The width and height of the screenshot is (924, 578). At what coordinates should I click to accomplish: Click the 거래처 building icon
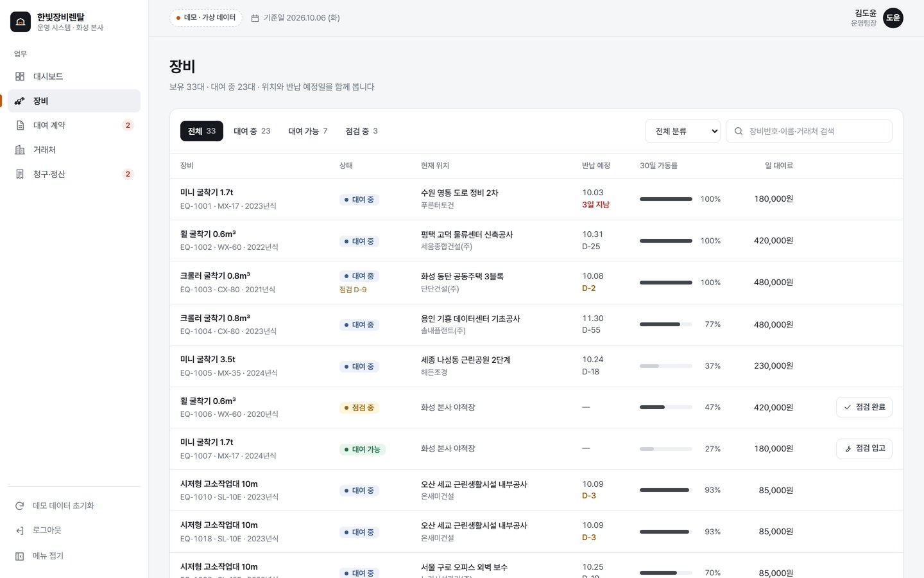(20, 150)
